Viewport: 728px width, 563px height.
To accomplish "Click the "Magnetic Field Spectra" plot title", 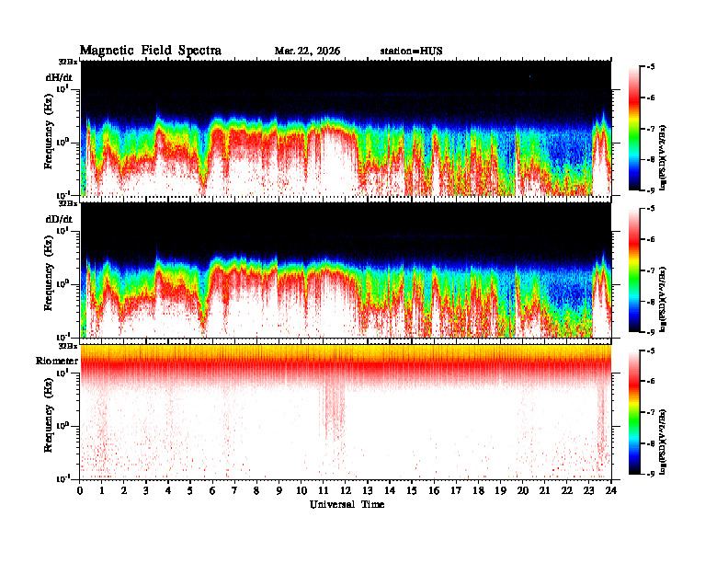I will 151,51.
